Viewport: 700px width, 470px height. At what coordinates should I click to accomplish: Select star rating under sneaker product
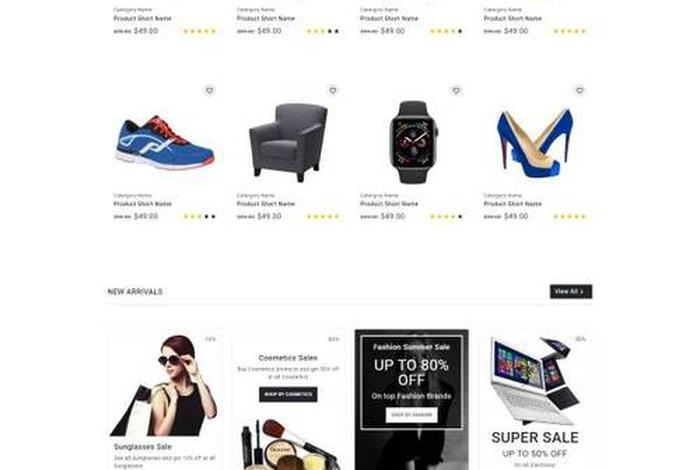pyautogui.click(x=200, y=216)
